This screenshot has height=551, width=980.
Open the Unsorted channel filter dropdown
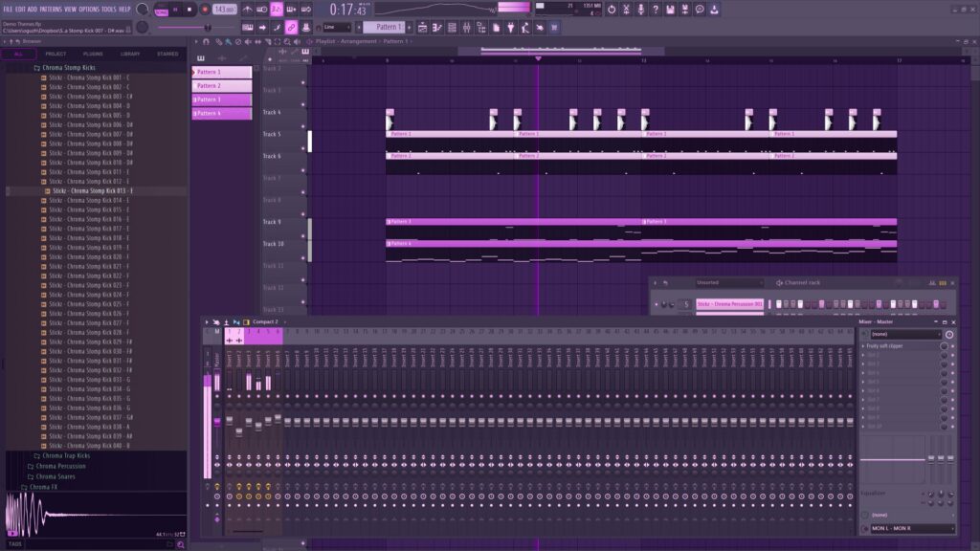730,283
